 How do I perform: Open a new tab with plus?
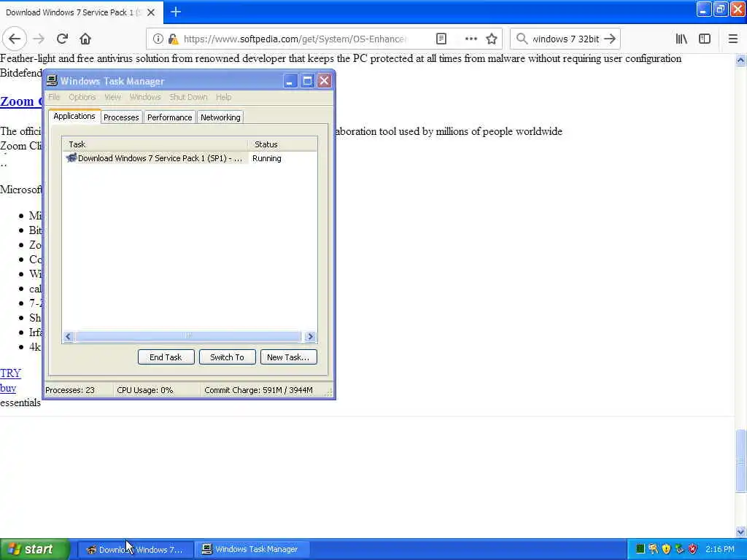coord(176,12)
